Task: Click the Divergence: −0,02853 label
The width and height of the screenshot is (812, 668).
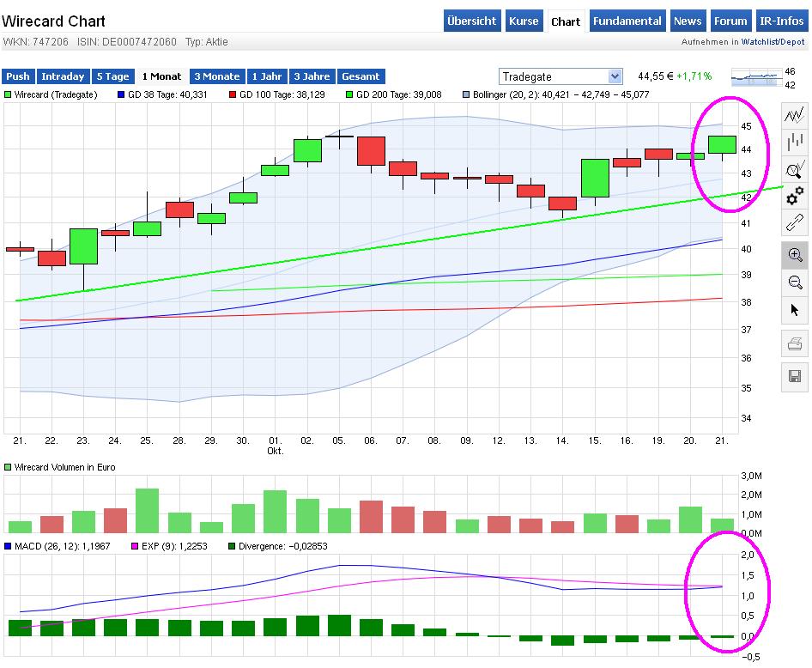Action: click(282, 546)
